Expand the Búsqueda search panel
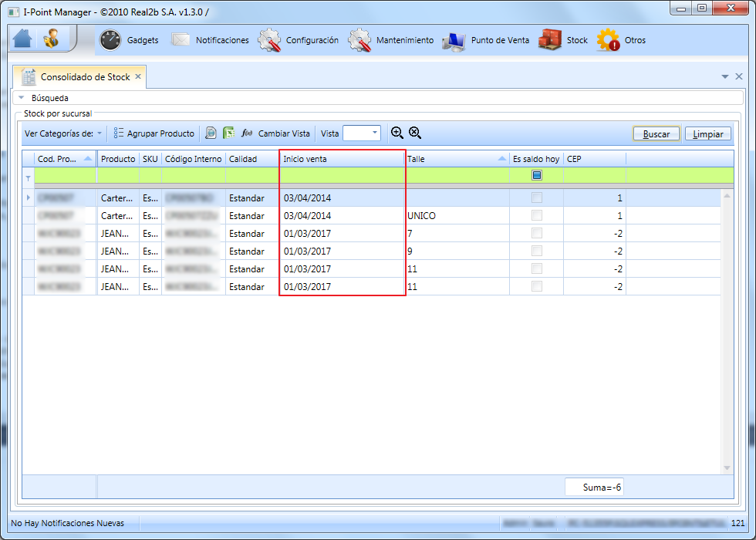The width and height of the screenshot is (756, 540). coord(22,98)
